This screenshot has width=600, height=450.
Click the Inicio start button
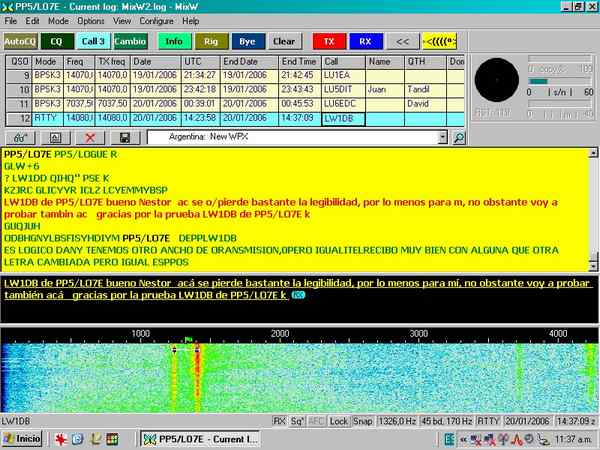pyautogui.click(x=22, y=439)
